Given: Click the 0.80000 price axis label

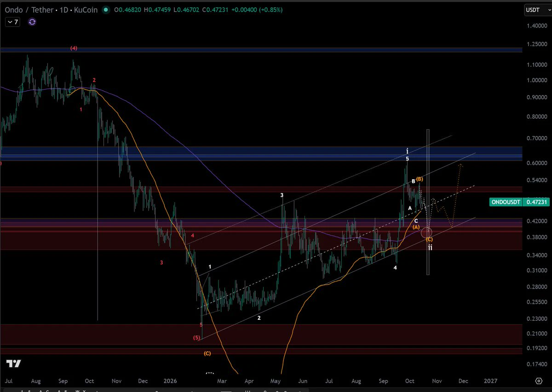Looking at the screenshot, I should click(x=536, y=117).
